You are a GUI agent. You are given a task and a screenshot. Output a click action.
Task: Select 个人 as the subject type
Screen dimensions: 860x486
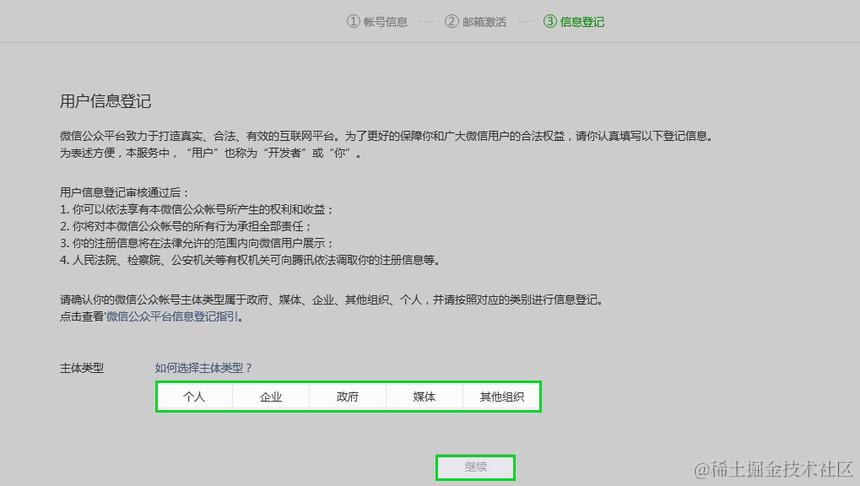[x=195, y=397]
